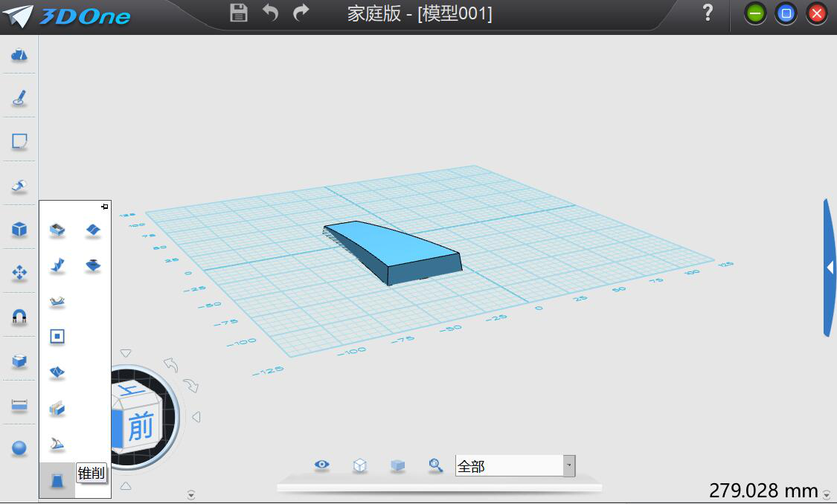Undo the last action
The width and height of the screenshot is (837, 504).
pos(271,13)
